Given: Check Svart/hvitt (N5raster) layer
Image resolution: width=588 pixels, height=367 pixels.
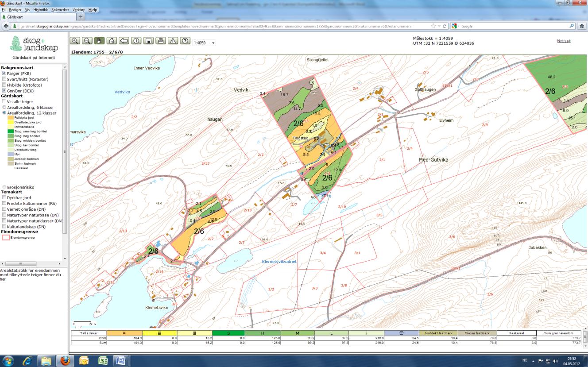Looking at the screenshot, I should (4, 79).
